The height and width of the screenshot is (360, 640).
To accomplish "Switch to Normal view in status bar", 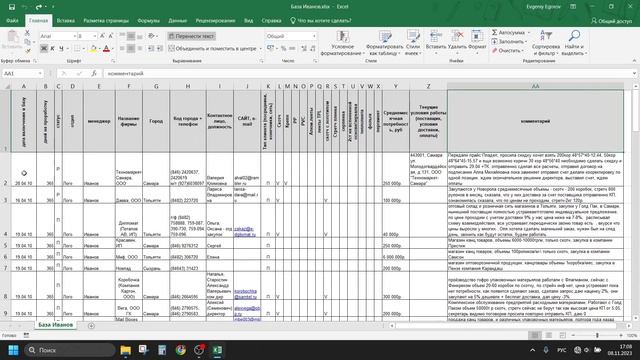I will (534, 335).
